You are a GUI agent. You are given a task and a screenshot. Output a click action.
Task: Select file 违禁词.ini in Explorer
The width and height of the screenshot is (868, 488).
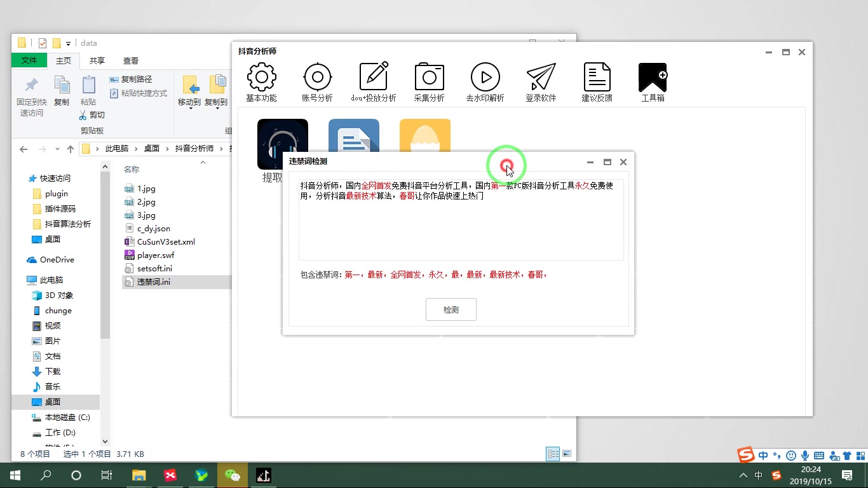tap(153, 281)
